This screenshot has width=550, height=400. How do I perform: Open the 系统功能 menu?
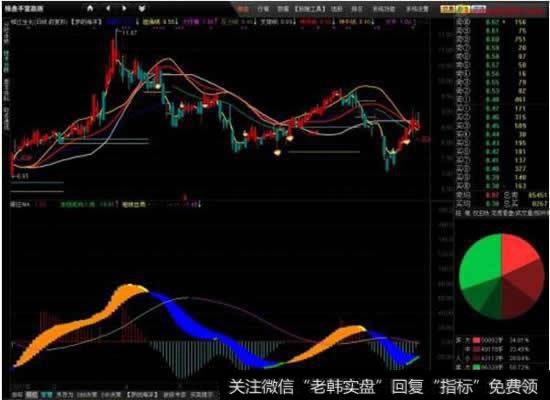384,9
